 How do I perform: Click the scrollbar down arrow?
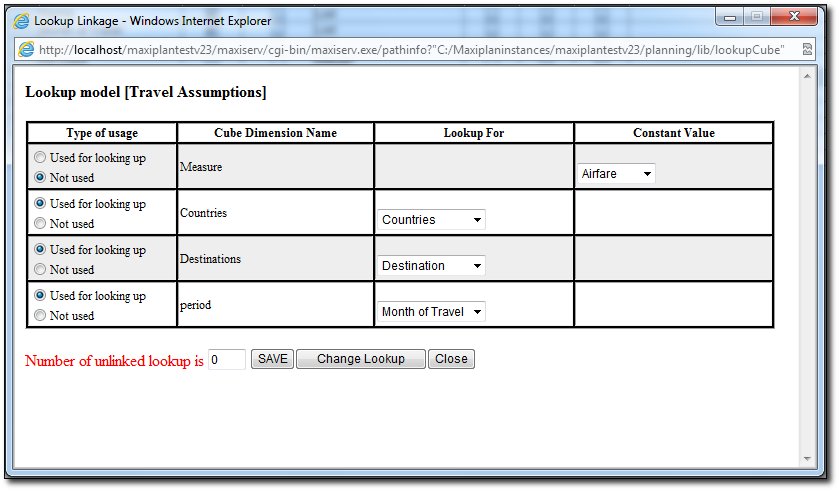tap(807, 458)
